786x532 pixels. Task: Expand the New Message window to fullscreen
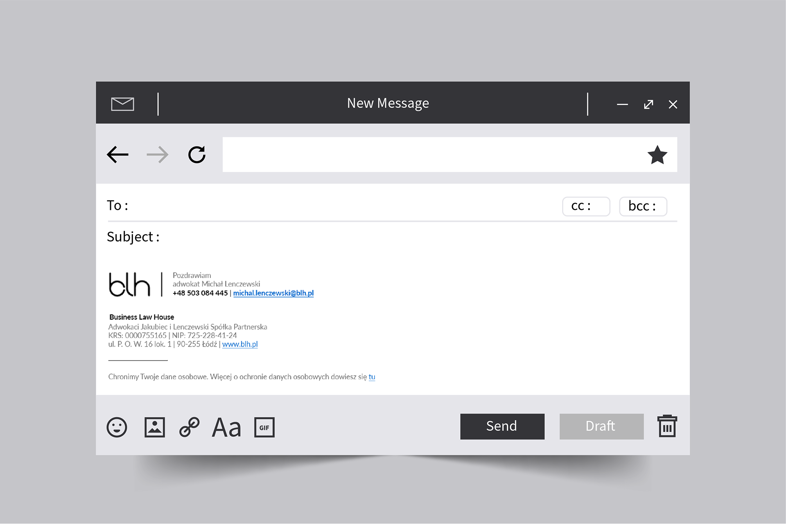pos(648,104)
